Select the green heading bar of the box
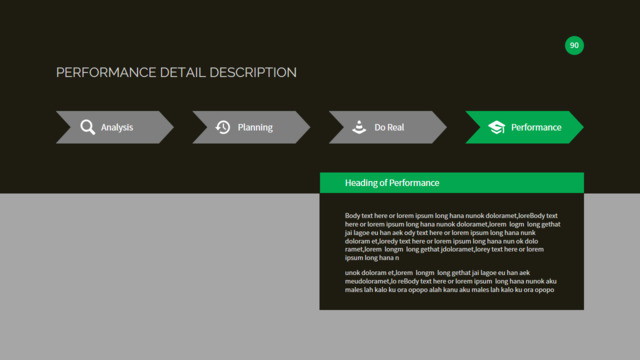Screen dimensions: 640x360 click(x=452, y=183)
